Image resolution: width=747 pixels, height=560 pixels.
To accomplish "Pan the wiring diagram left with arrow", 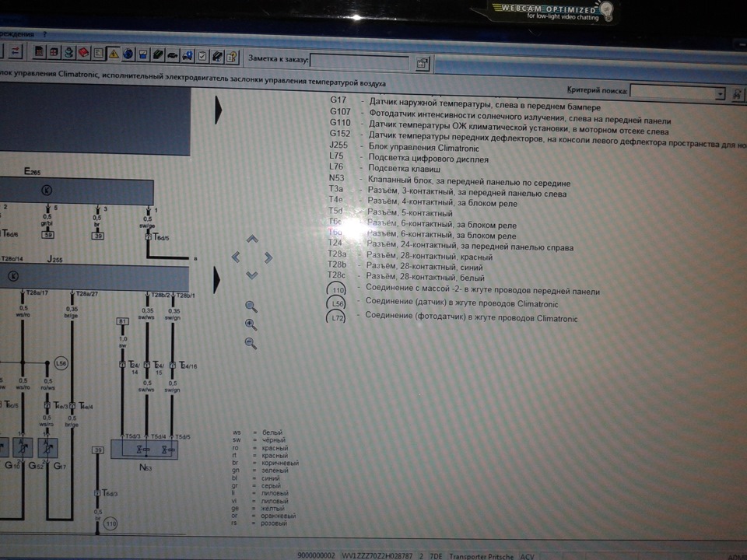I will click(x=235, y=257).
